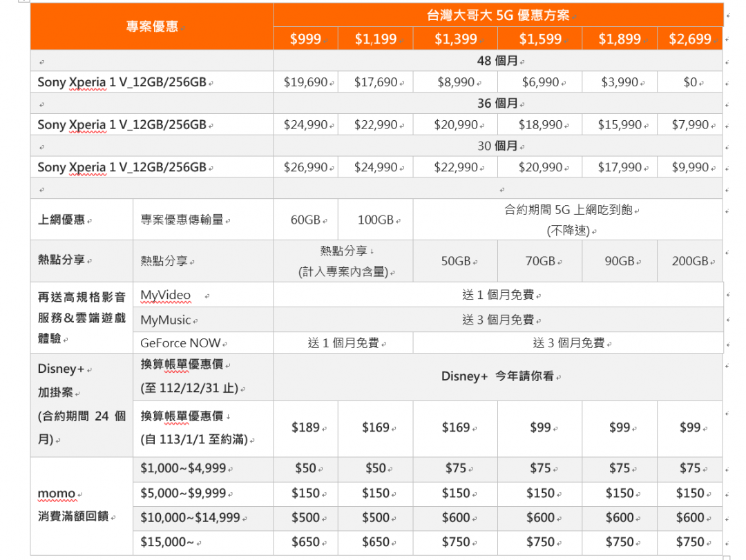Click the 36 個月 contract row
Image resolution: width=746 pixels, height=560 pixels.
pos(497,104)
